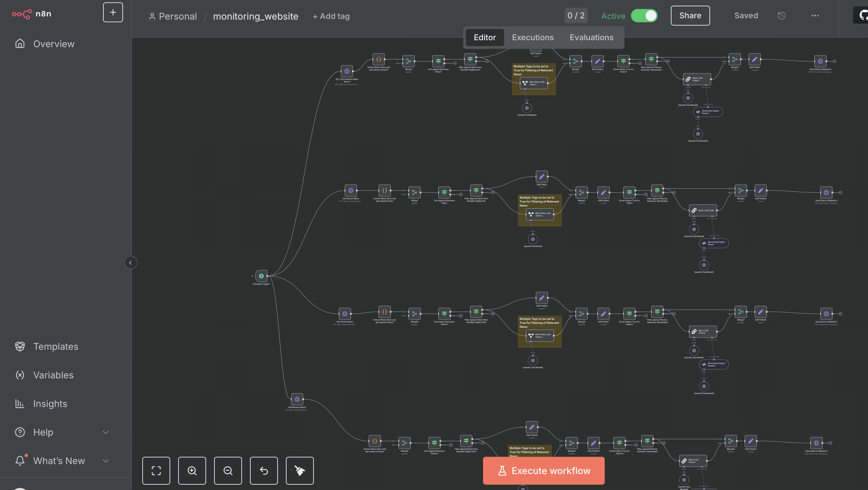Select the Extract News True for Topics2 node

[629, 314]
